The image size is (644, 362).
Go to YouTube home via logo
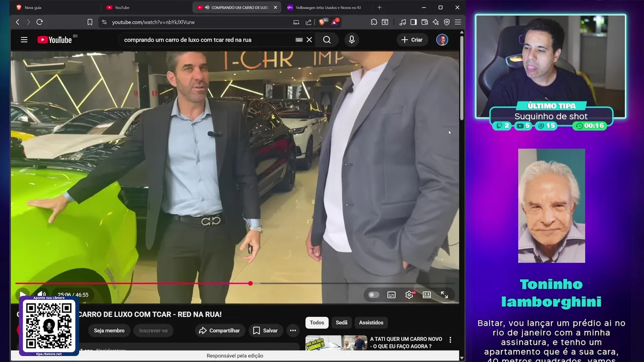pyautogui.click(x=55, y=40)
